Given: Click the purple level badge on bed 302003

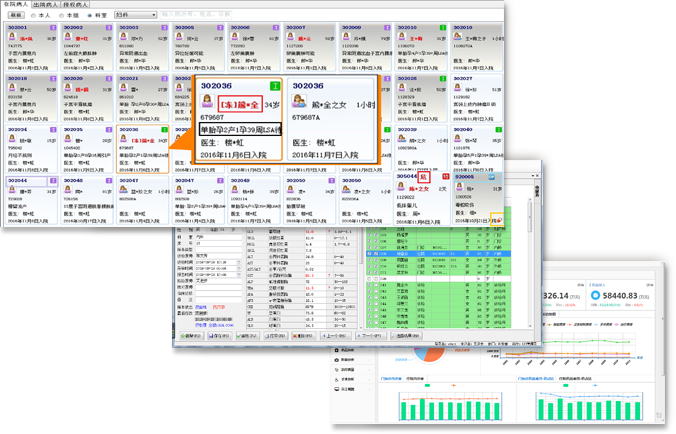Looking at the screenshot, I should pyautogui.click(x=161, y=29).
